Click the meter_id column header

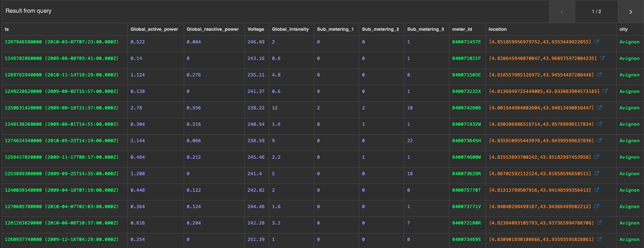click(462, 29)
